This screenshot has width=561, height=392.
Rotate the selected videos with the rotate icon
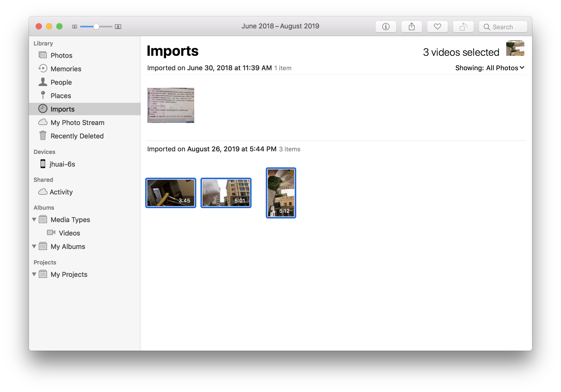463,26
